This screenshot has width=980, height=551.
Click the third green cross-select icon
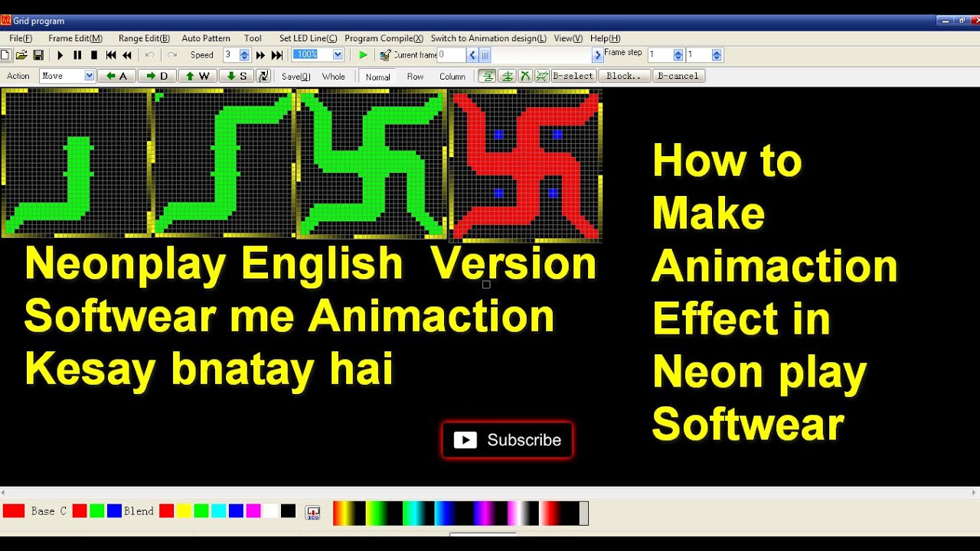[525, 76]
